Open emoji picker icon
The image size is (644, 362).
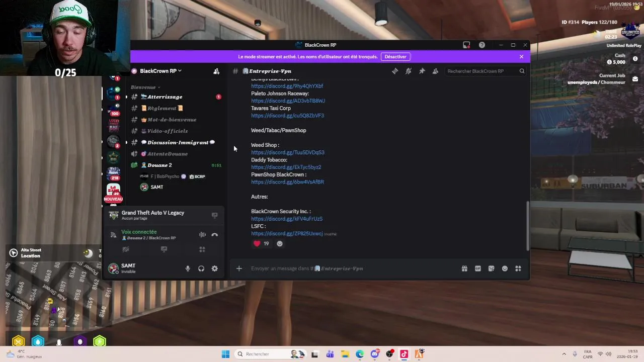505,268
